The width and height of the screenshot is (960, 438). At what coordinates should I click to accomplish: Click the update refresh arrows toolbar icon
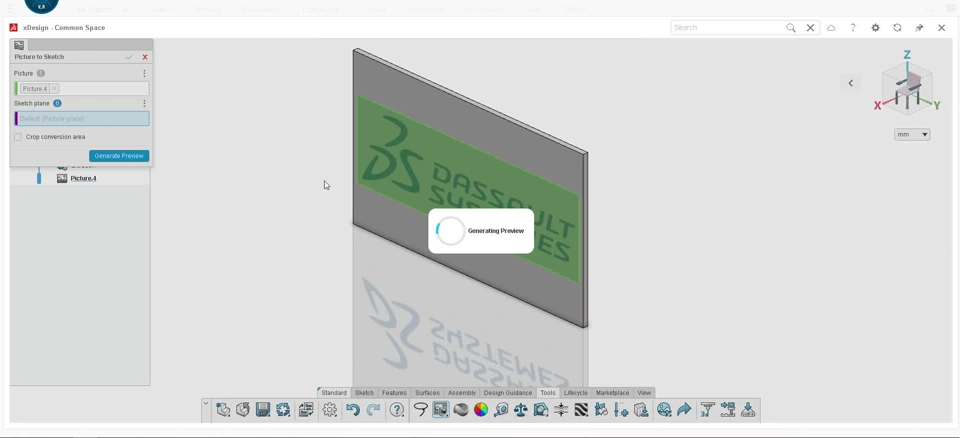point(283,410)
